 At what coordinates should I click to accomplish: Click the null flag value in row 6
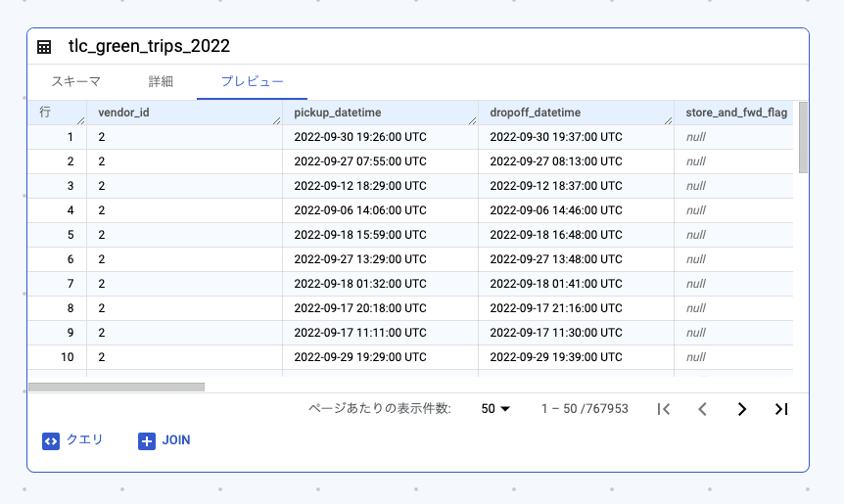tap(695, 259)
